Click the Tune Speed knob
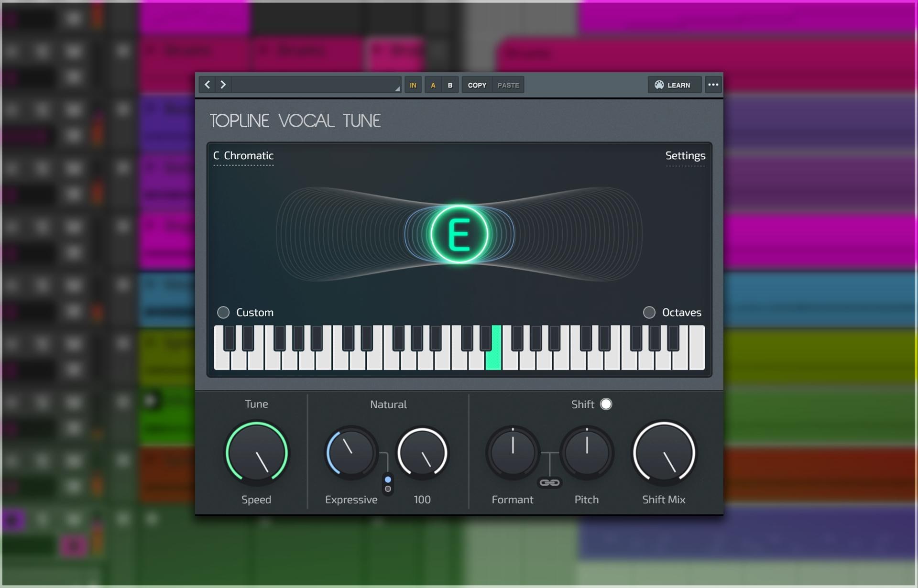Image resolution: width=918 pixels, height=588 pixels. (257, 452)
